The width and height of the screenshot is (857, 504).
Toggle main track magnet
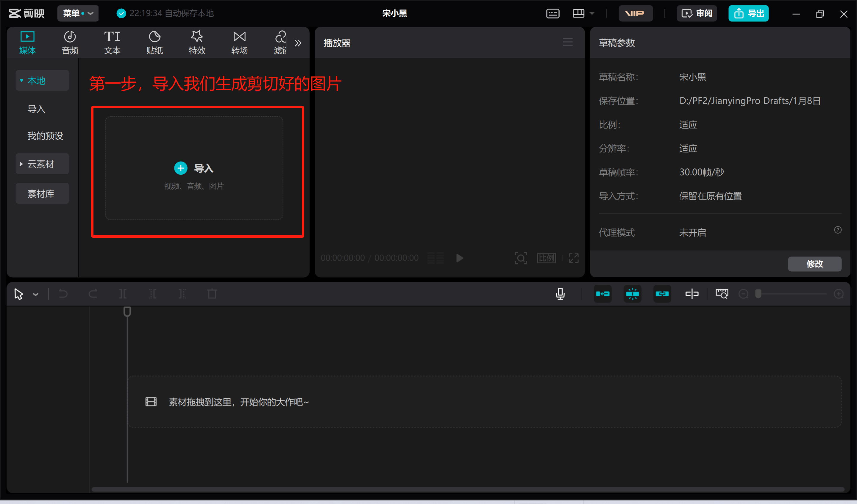point(602,294)
